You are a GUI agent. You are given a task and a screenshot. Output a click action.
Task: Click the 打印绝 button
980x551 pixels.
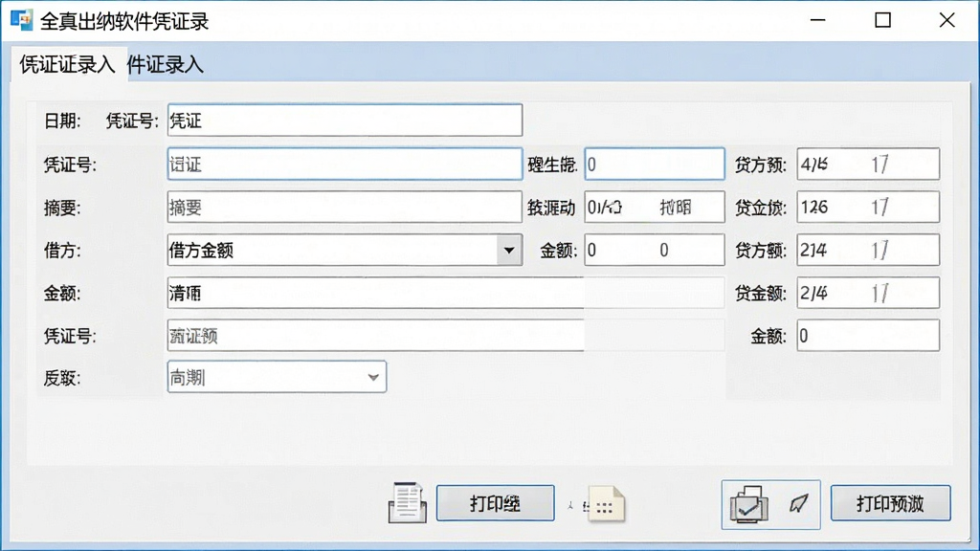pyautogui.click(x=495, y=503)
